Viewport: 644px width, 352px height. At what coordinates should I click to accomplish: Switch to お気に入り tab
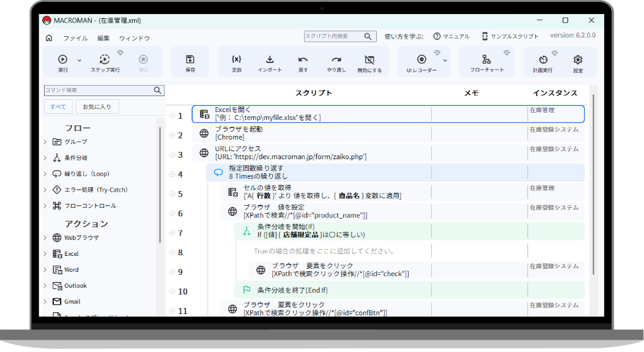[97, 107]
